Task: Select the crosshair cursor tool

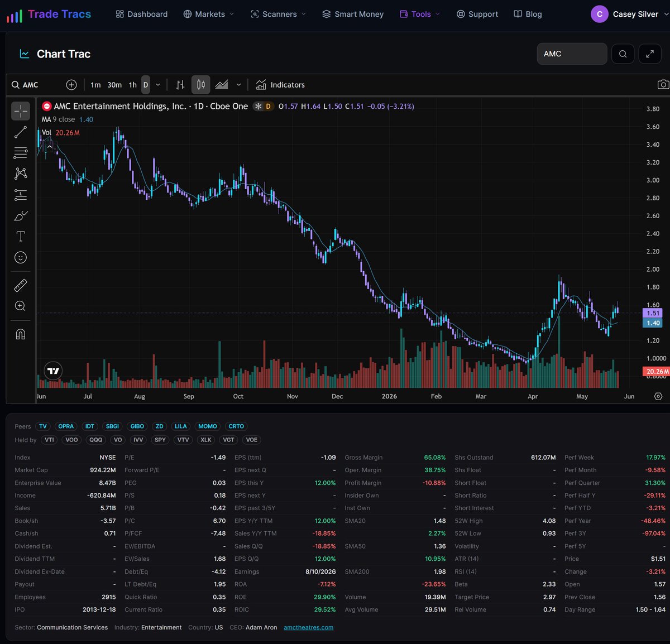Action: point(21,111)
